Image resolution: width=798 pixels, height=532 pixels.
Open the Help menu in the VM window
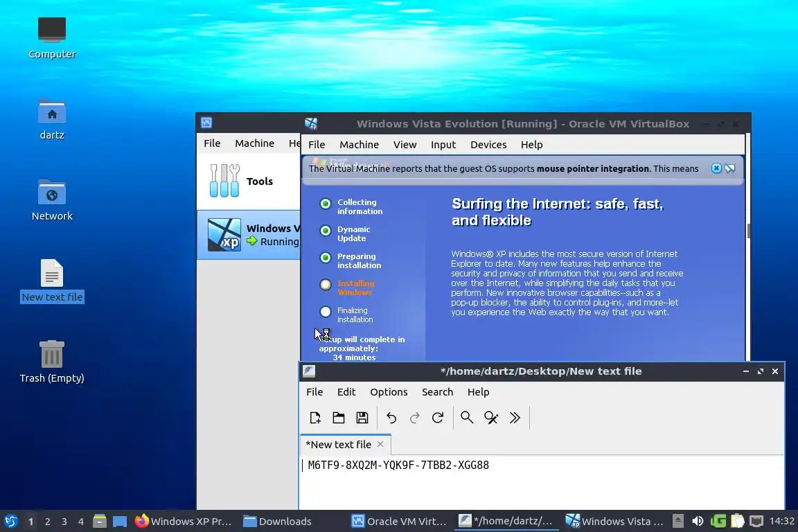532,145
